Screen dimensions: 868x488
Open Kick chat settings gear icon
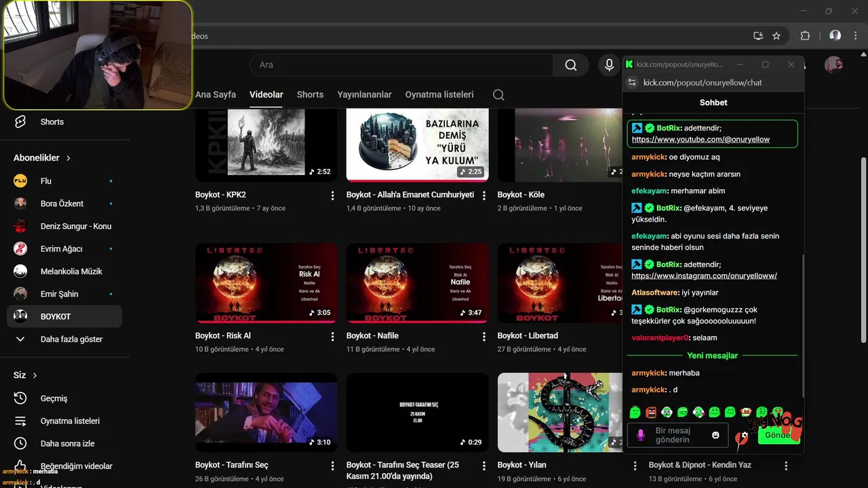point(745,435)
